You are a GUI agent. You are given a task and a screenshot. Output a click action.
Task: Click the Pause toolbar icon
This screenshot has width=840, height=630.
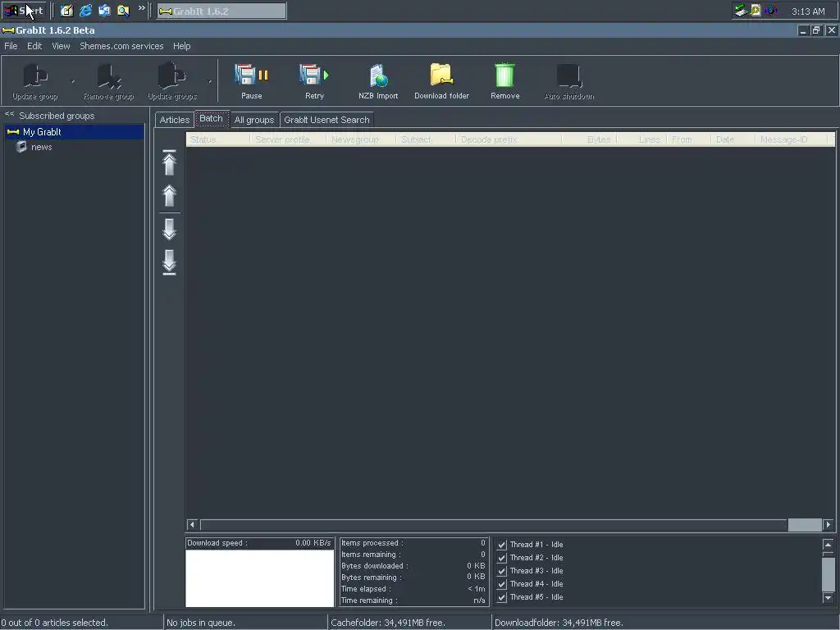pos(251,75)
